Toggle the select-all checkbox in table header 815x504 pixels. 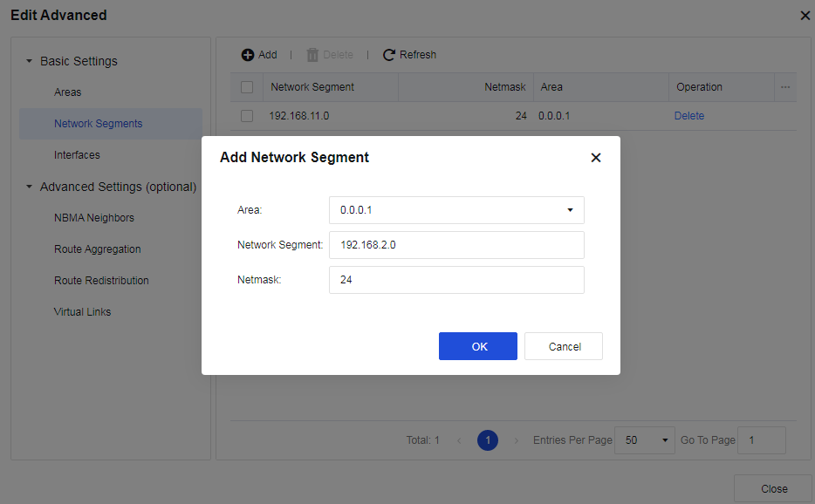(x=247, y=87)
